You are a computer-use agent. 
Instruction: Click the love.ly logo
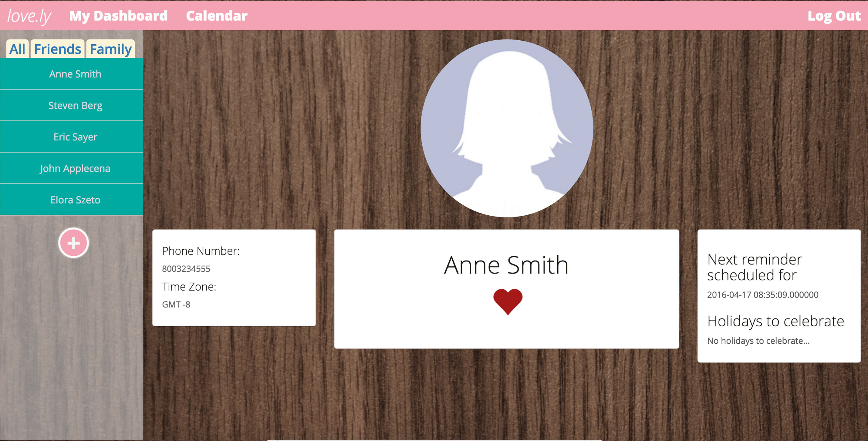tap(29, 16)
